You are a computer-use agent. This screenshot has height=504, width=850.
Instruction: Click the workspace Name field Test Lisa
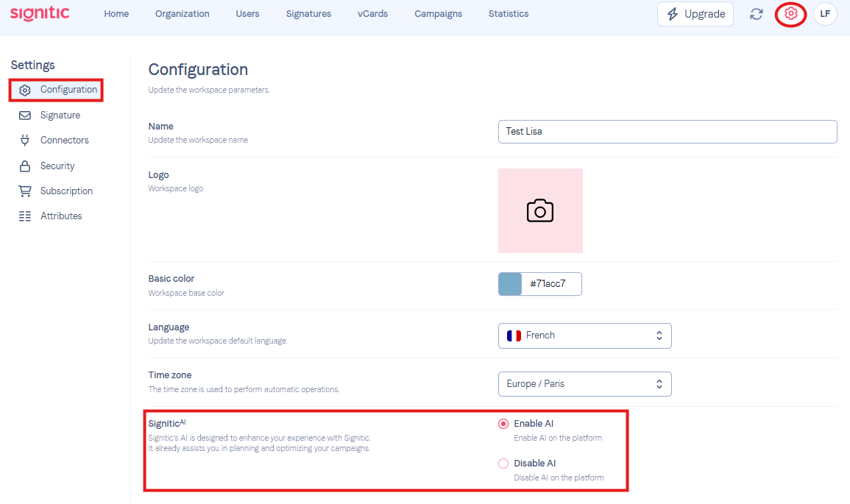point(667,132)
